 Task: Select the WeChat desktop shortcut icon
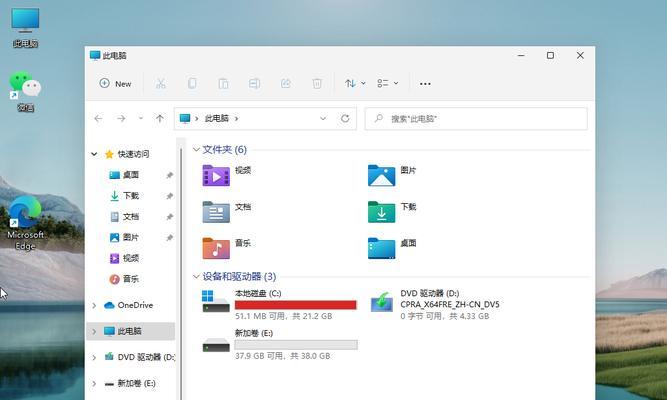pyautogui.click(x=25, y=91)
